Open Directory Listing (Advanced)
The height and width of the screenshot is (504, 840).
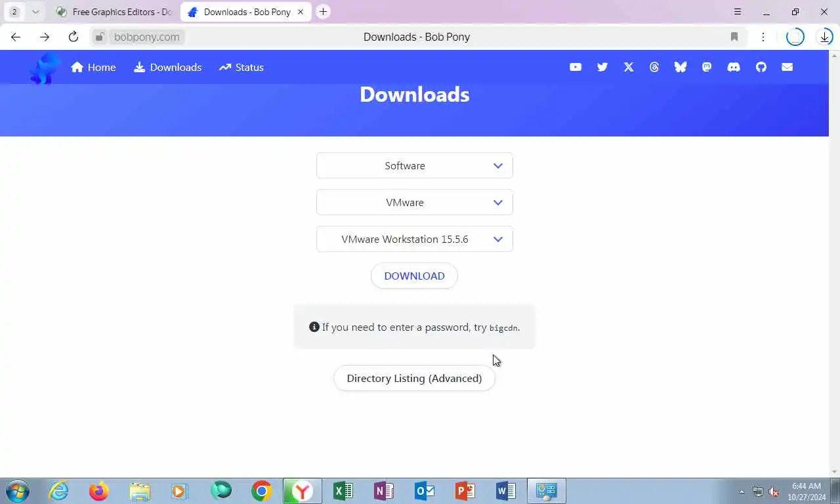click(414, 378)
